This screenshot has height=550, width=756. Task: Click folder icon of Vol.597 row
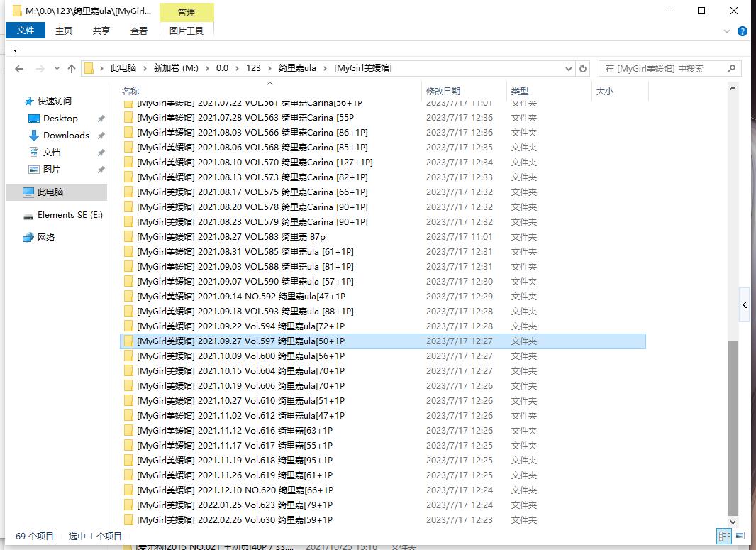pyautogui.click(x=128, y=341)
